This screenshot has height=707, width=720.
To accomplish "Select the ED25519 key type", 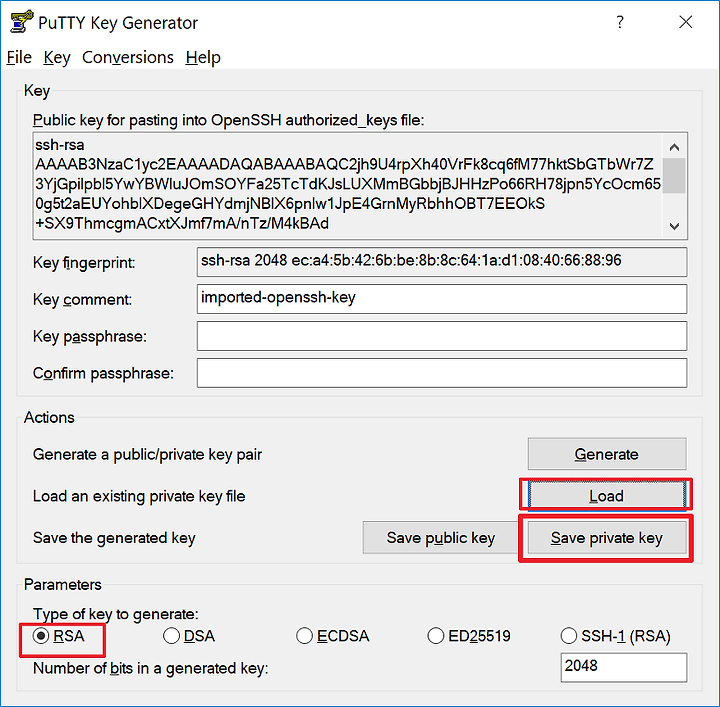I will click(x=469, y=636).
